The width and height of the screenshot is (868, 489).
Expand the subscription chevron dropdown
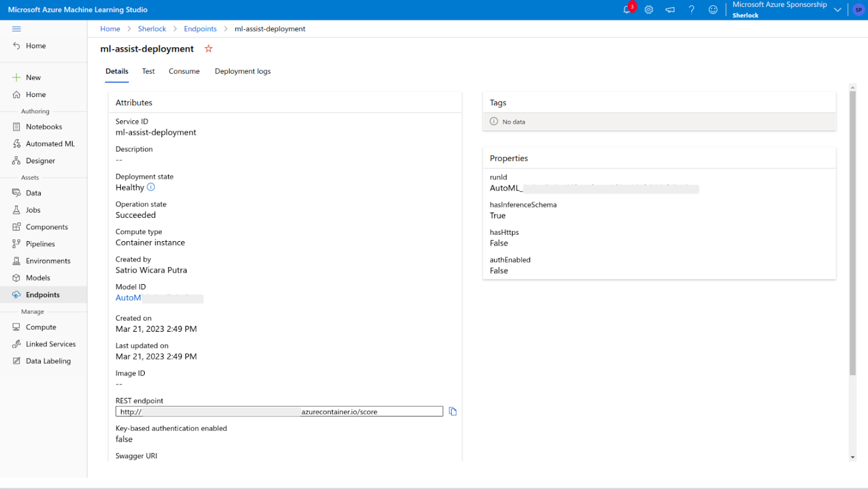point(838,10)
